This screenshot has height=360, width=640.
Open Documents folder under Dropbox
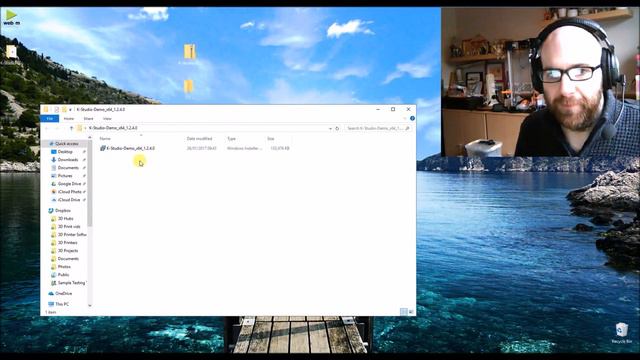point(68,259)
